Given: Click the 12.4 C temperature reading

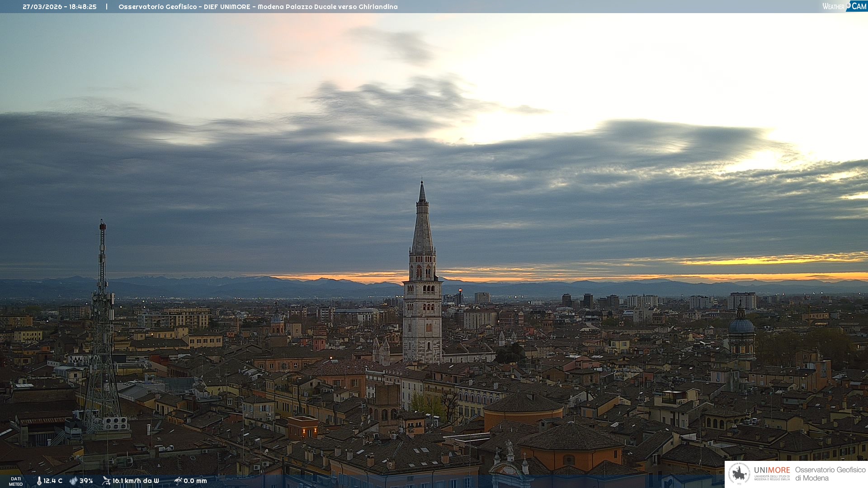Looking at the screenshot, I should [53, 481].
